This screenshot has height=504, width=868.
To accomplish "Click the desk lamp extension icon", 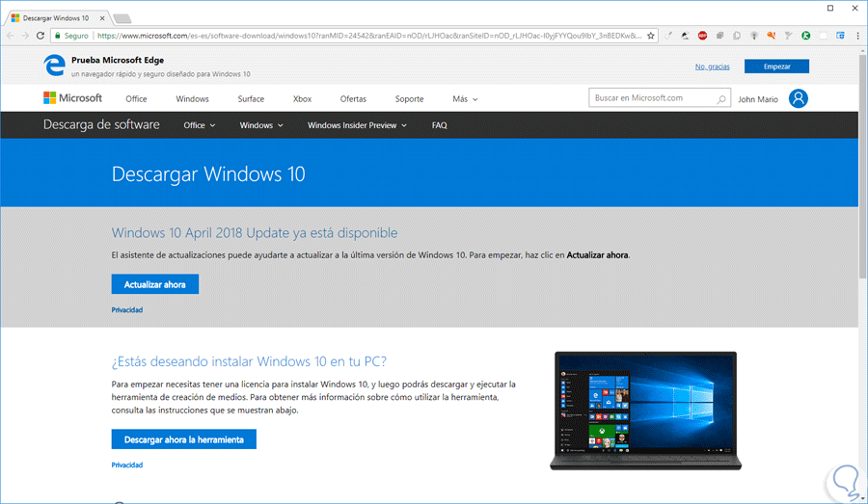I will coord(686,36).
